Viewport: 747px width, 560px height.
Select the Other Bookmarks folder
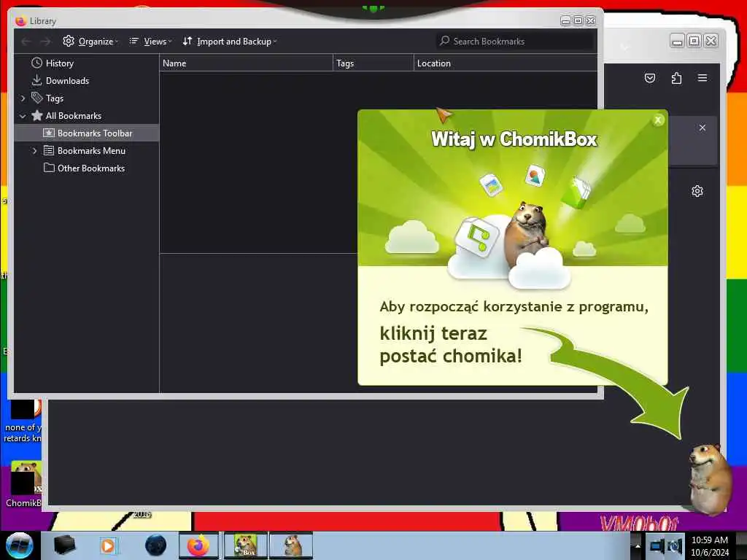[91, 168]
